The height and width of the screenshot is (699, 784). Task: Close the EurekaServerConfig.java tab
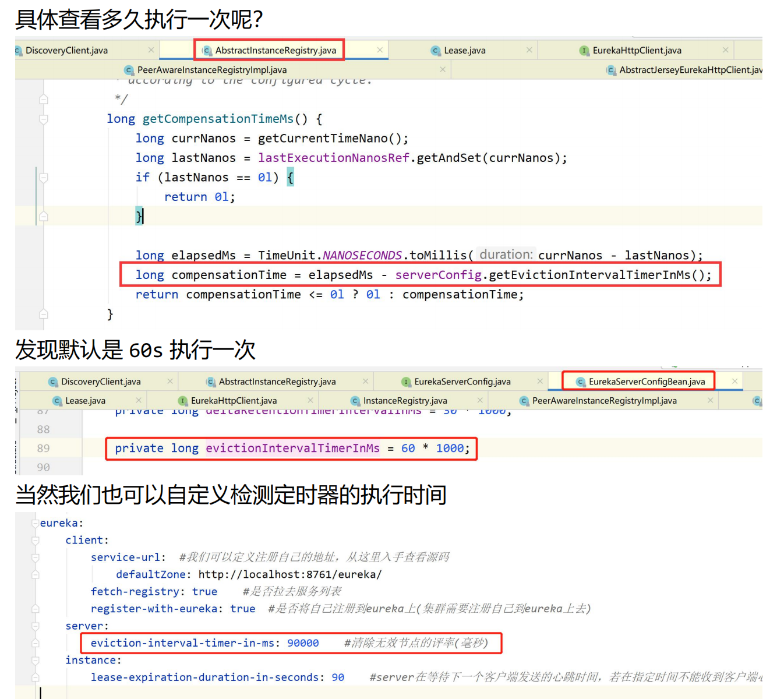coord(540,381)
